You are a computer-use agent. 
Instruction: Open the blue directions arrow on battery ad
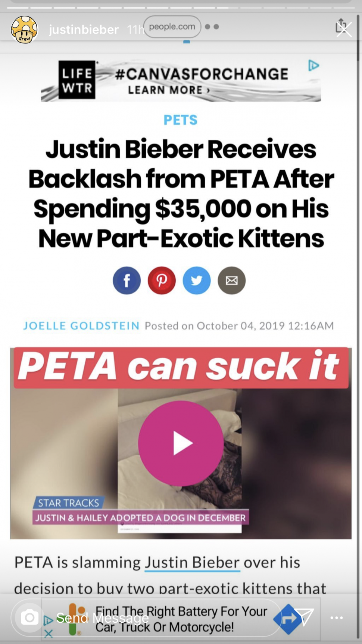(x=288, y=619)
